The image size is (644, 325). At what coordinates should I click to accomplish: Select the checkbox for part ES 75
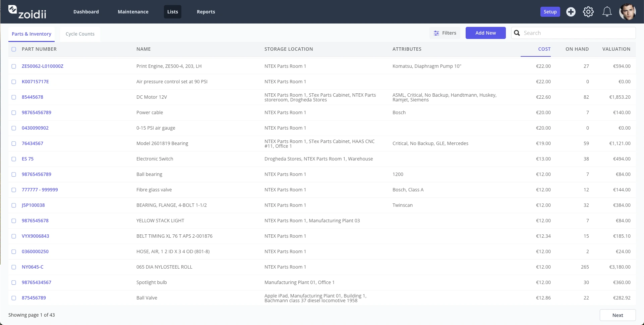tap(14, 159)
